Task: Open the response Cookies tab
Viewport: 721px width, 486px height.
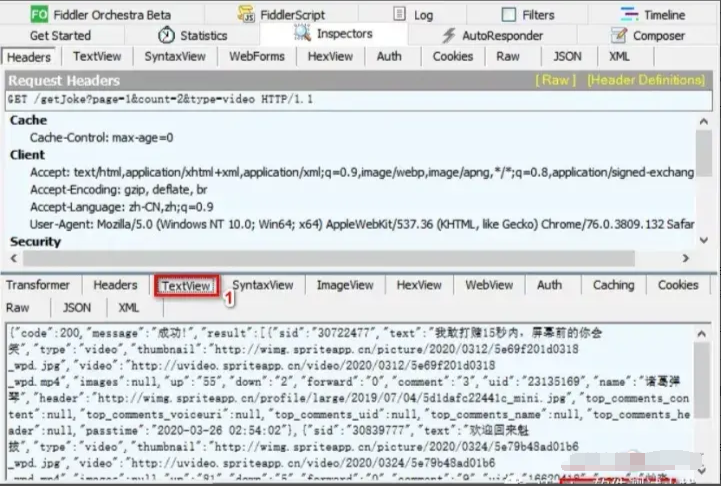Action: (x=678, y=285)
